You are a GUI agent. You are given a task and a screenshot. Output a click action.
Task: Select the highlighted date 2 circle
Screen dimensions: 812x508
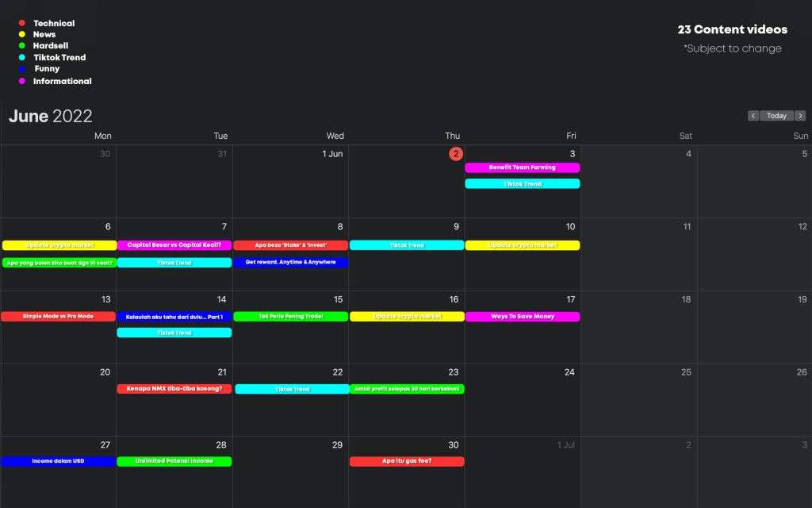coord(456,154)
